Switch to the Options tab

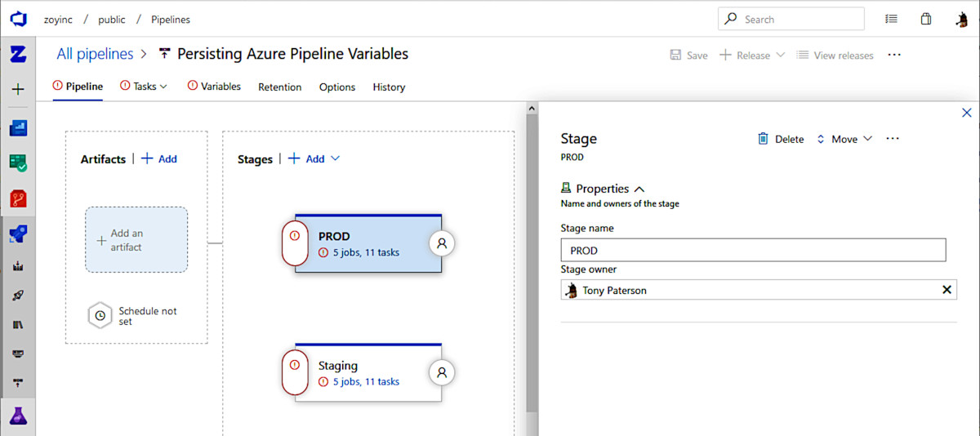click(337, 87)
